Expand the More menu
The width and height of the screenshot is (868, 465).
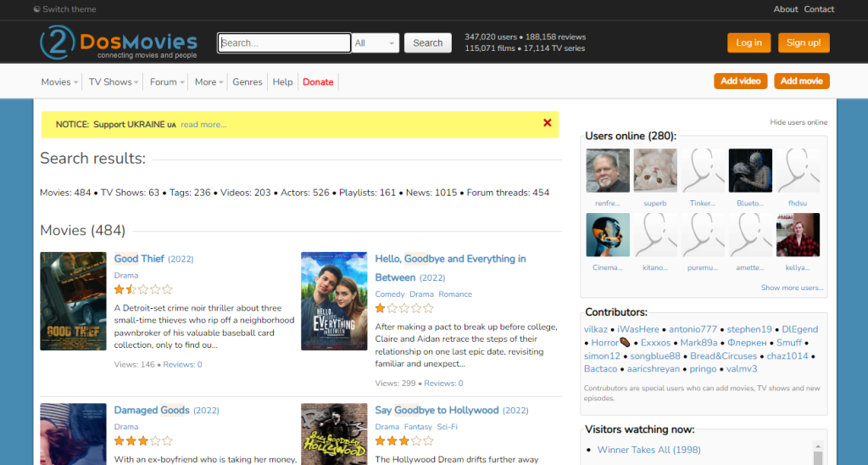[209, 81]
